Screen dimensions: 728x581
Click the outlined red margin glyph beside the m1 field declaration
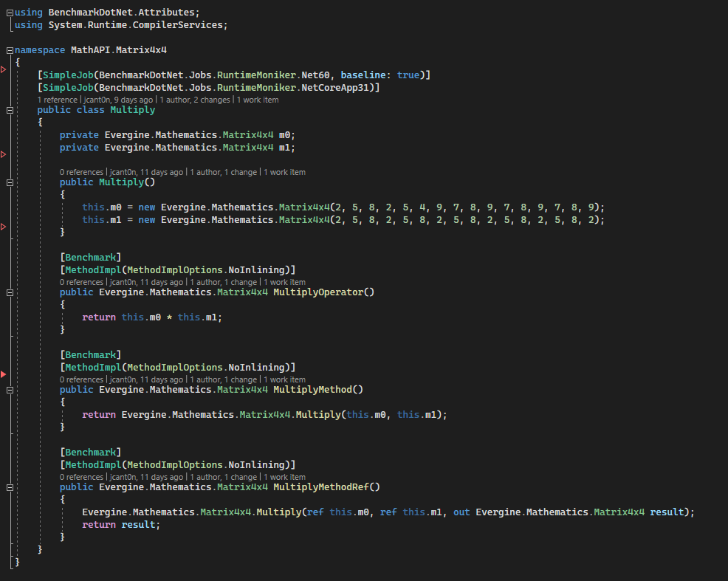coord(3,154)
